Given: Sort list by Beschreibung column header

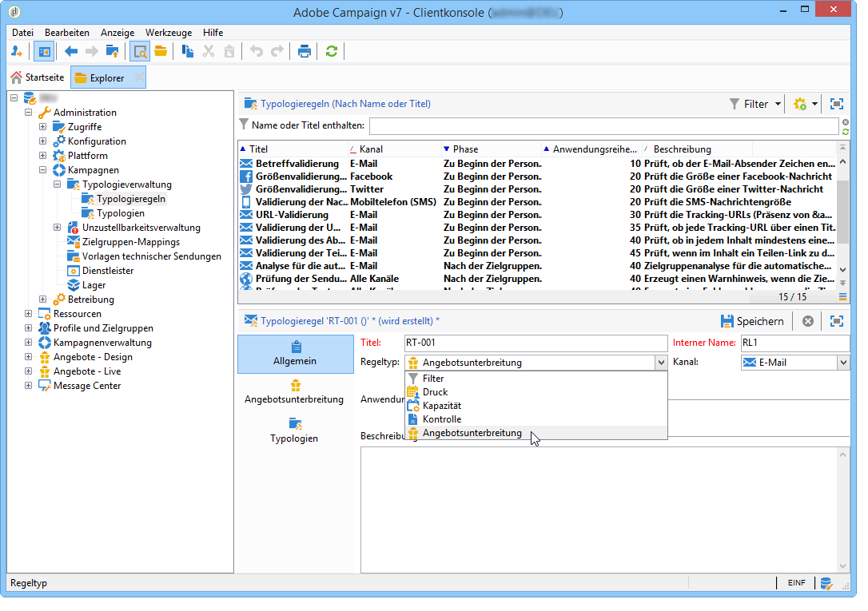Looking at the screenshot, I should pyautogui.click(x=698, y=149).
